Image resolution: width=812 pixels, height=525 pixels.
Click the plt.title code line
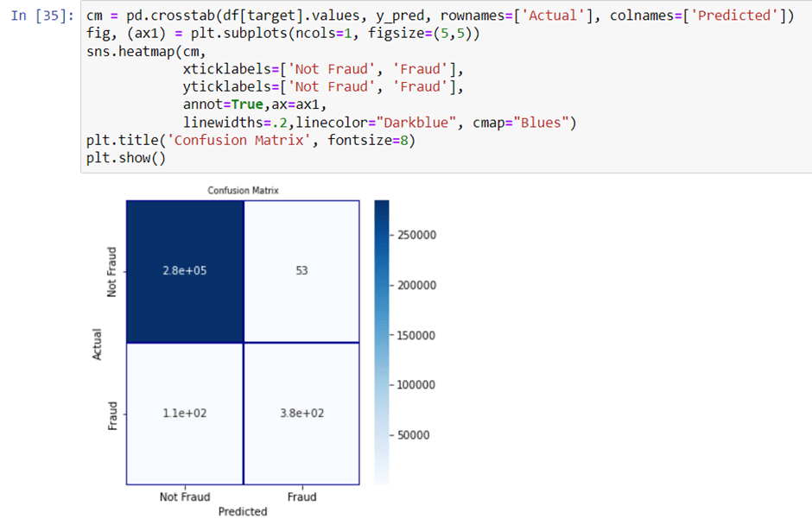coord(251,140)
